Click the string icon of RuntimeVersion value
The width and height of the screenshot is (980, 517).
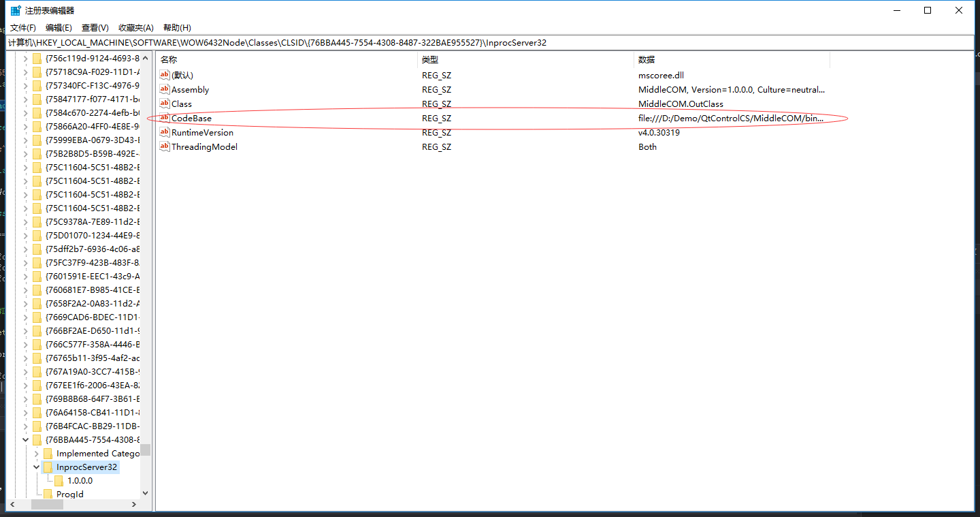click(164, 132)
